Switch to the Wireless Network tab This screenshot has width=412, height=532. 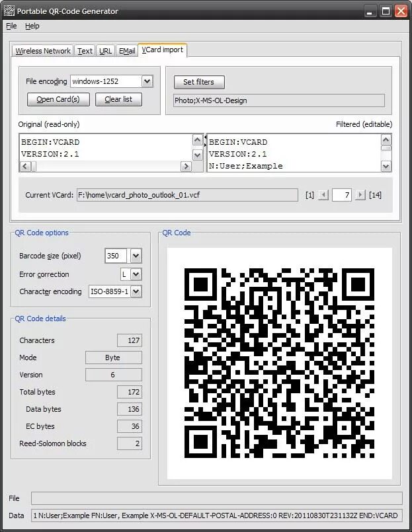43,51
